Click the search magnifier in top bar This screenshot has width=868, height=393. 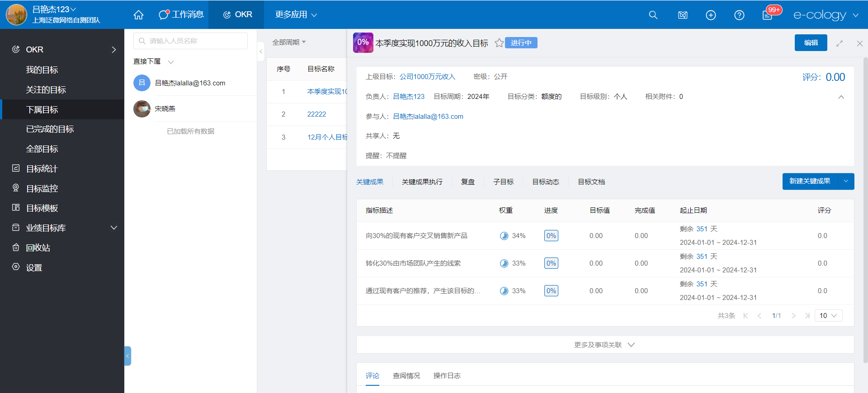[x=653, y=15]
